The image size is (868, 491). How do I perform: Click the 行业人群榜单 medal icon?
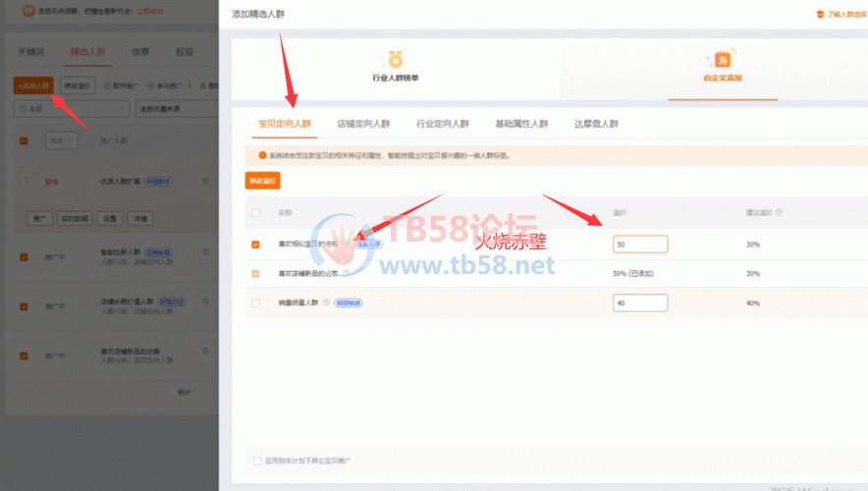395,59
